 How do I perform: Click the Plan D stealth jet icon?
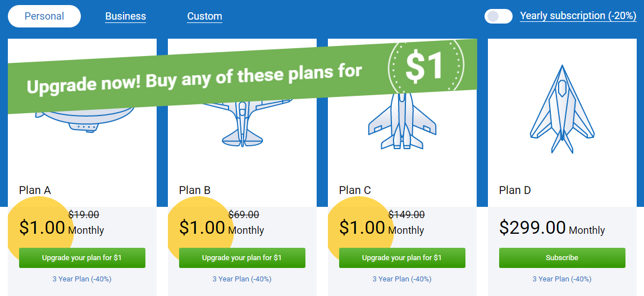pos(562,109)
